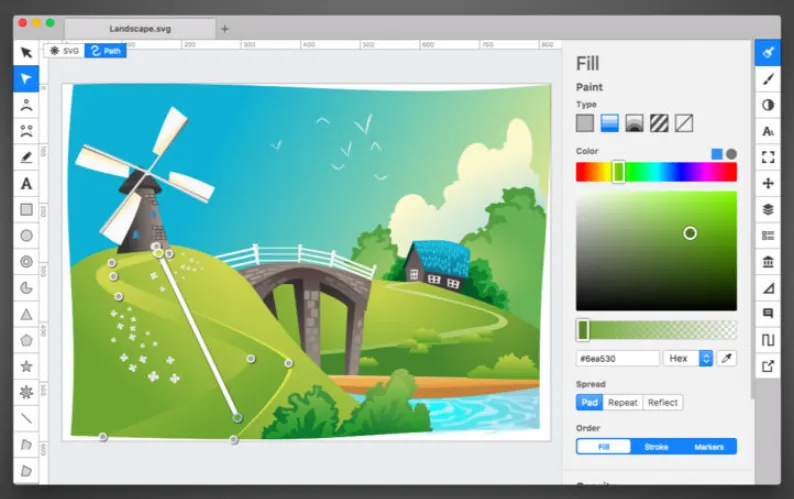Click the alpha opacity slider handle

[583, 330]
